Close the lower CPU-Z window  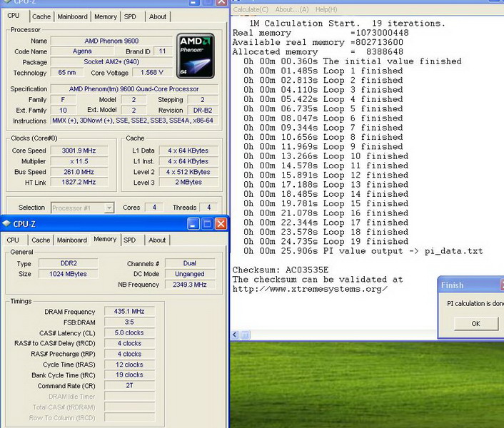(221, 224)
